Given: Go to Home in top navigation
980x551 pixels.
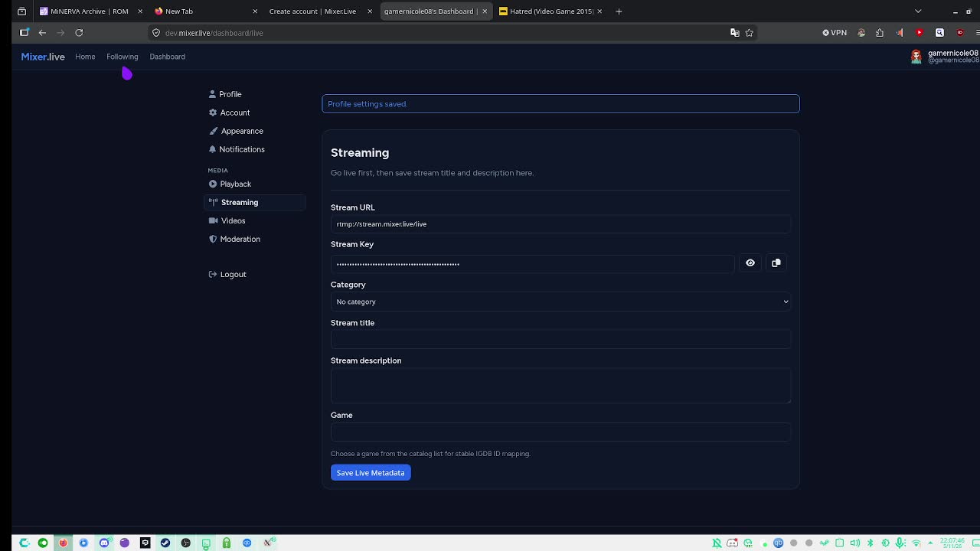Looking at the screenshot, I should [x=85, y=57].
